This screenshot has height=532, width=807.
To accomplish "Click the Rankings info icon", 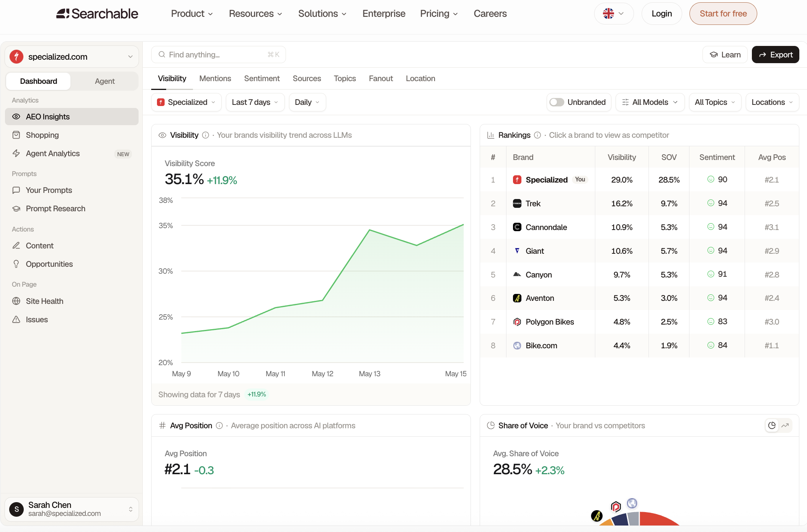I will coord(537,135).
